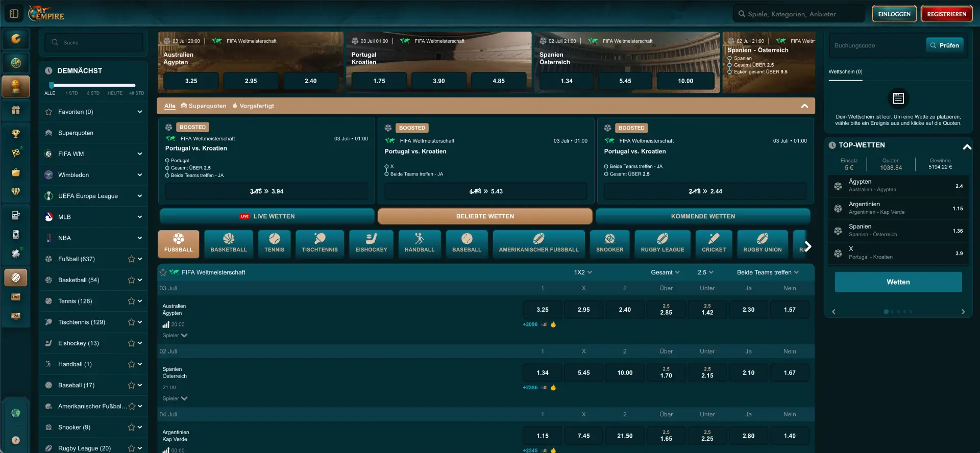Image resolution: width=980 pixels, height=453 pixels.
Task: Favorite Fußball (637) with its star
Action: coord(131,259)
